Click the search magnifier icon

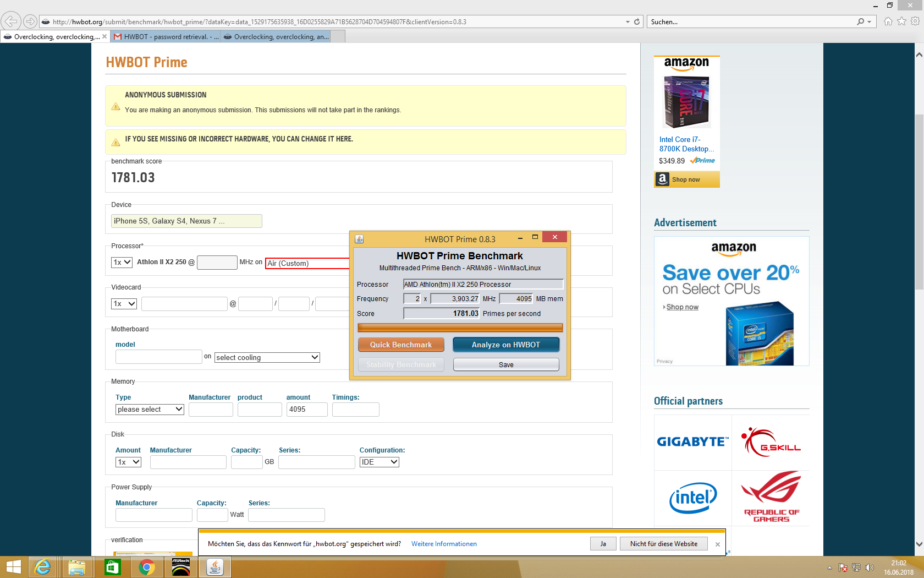[861, 21]
